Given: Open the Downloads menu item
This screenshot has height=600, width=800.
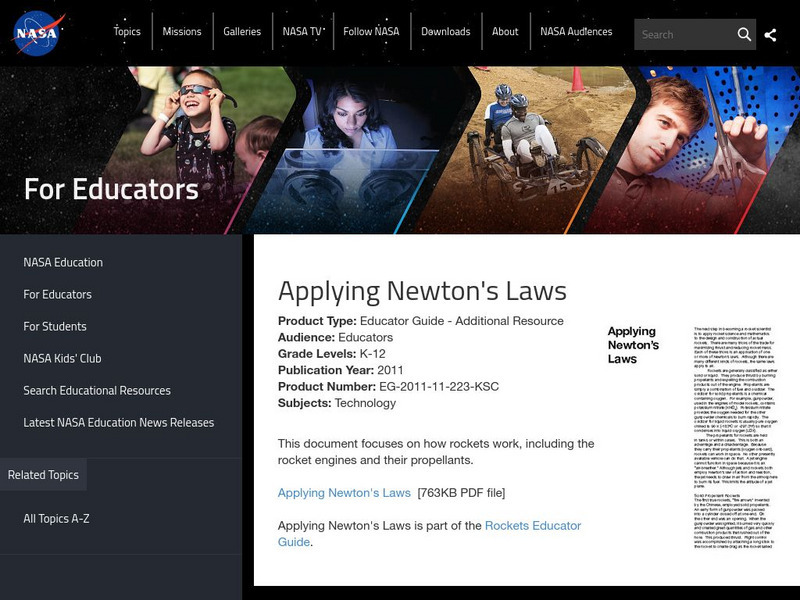Looking at the screenshot, I should click(445, 32).
